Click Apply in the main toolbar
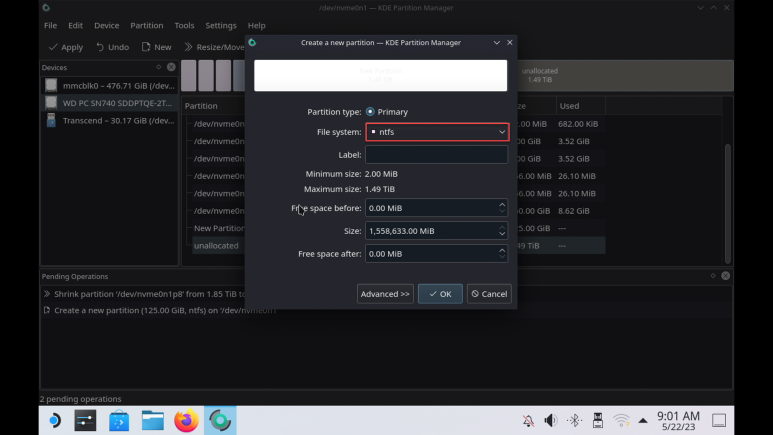The height and width of the screenshot is (435, 773). click(x=66, y=47)
